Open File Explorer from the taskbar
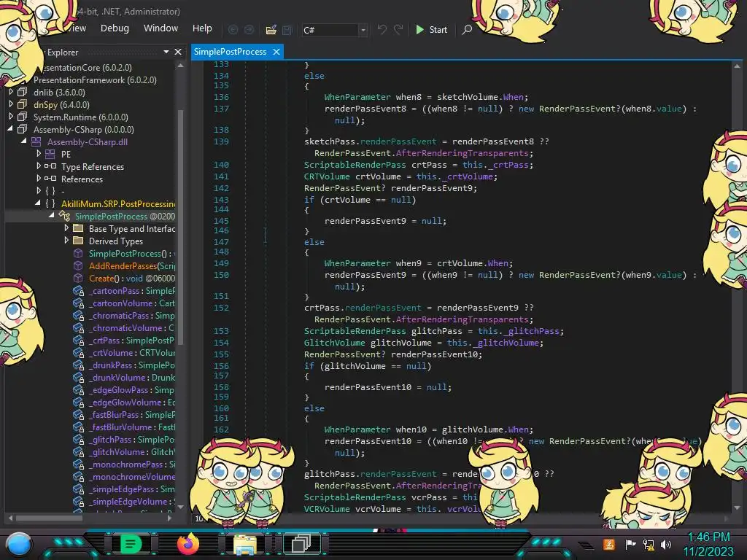 pos(245,544)
